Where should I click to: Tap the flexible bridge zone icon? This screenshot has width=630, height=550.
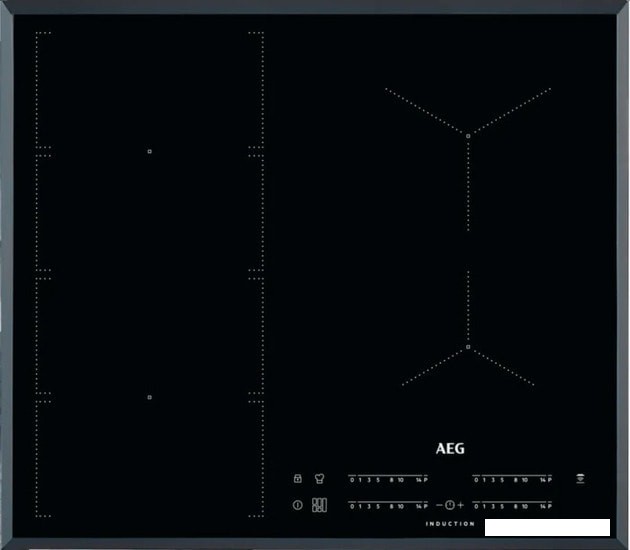pos(319,505)
